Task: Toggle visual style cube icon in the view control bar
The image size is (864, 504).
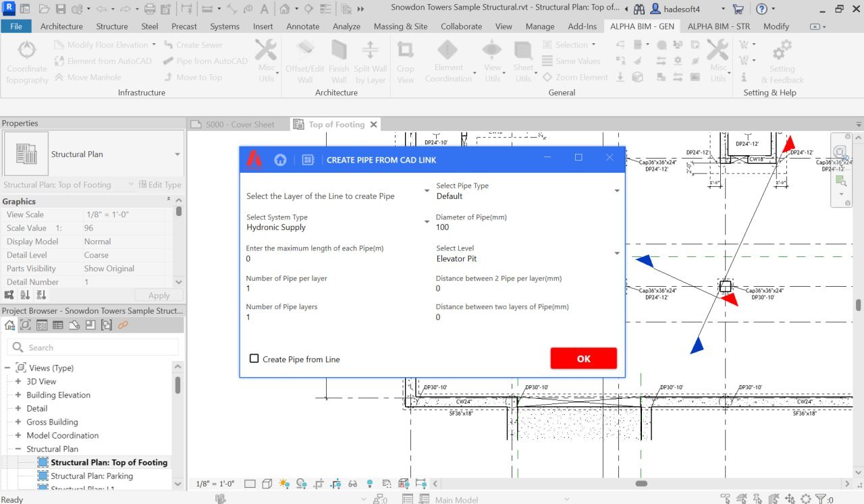Action: 267,484
